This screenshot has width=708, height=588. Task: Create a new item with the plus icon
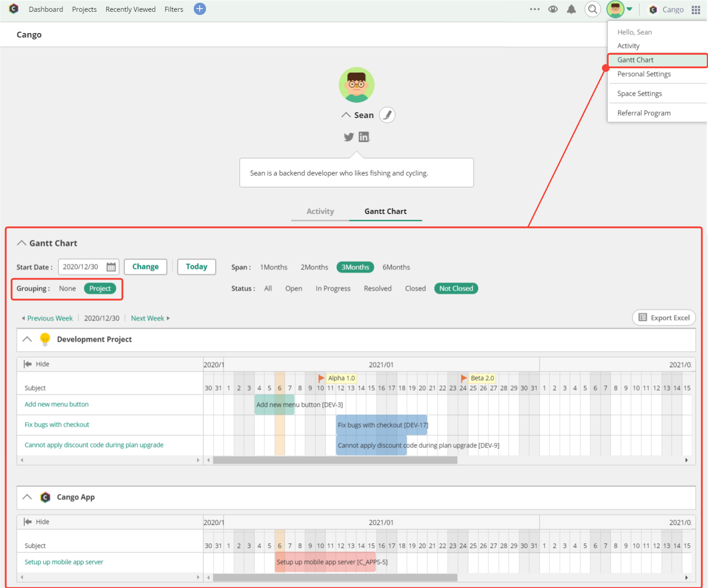(x=199, y=9)
